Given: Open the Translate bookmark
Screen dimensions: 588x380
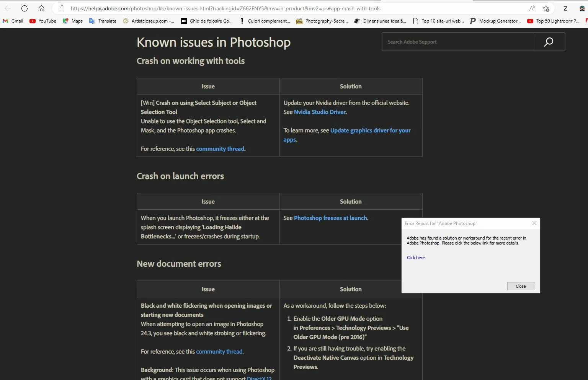Looking at the screenshot, I should click(103, 21).
